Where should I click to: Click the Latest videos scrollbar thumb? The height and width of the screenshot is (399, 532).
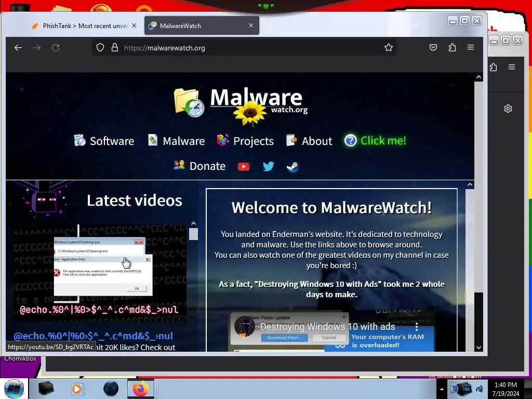pyautogui.click(x=193, y=234)
